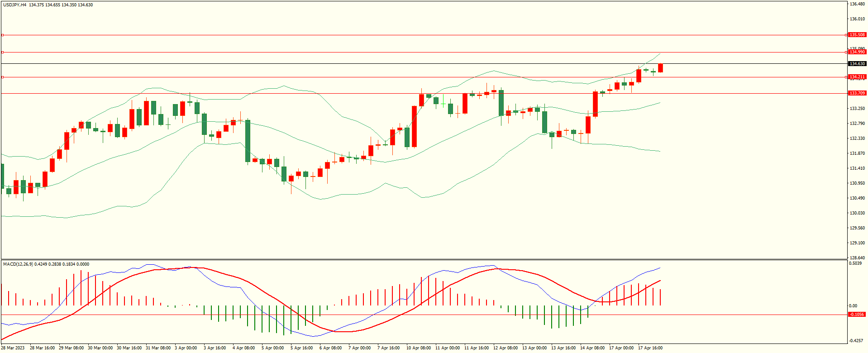The width and height of the screenshot is (868, 353).
Task: Click the MACD level tag -0.1056
Action: coord(857,315)
